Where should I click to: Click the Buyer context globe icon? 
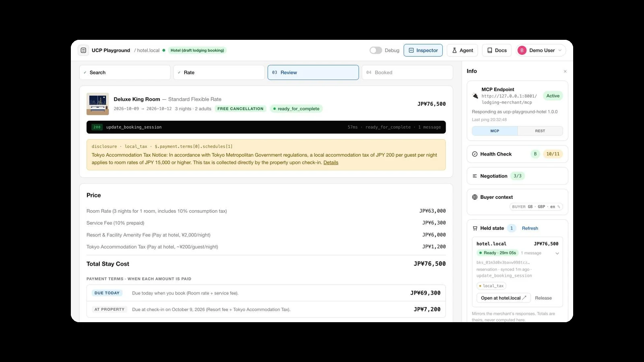click(x=475, y=197)
